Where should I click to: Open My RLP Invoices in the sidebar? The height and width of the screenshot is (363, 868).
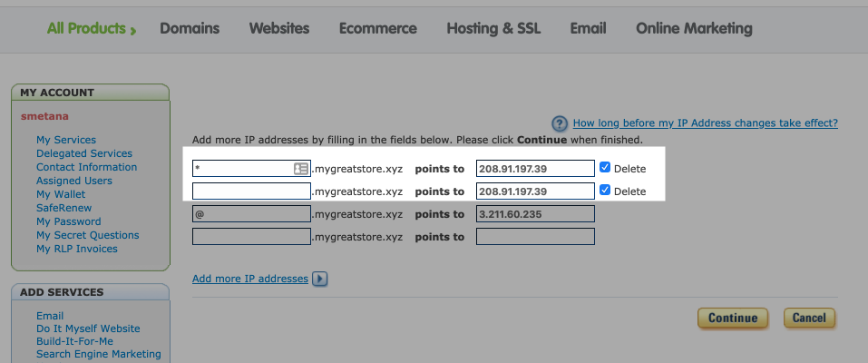click(77, 249)
